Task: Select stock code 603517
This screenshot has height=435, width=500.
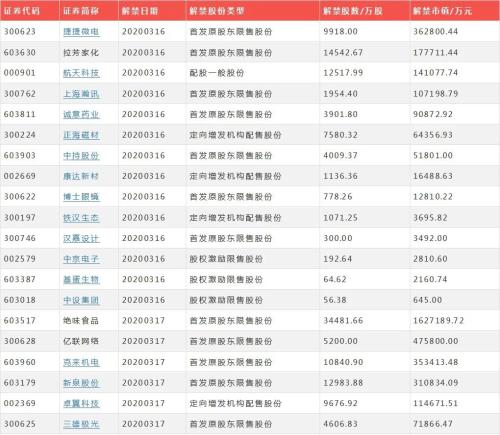Action: tap(20, 321)
